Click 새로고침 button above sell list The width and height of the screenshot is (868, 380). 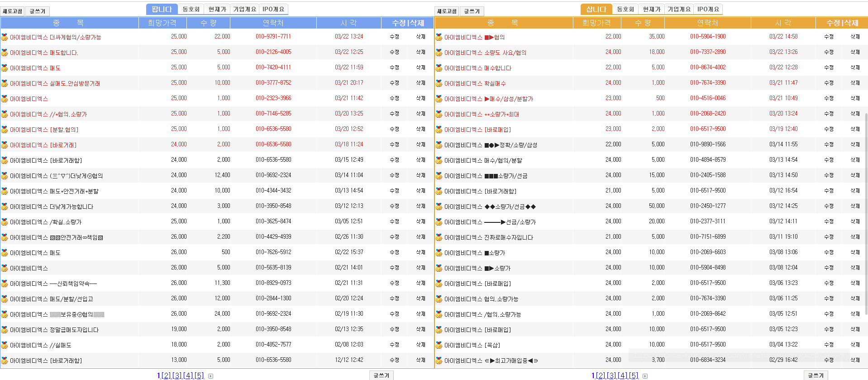pyautogui.click(x=13, y=11)
